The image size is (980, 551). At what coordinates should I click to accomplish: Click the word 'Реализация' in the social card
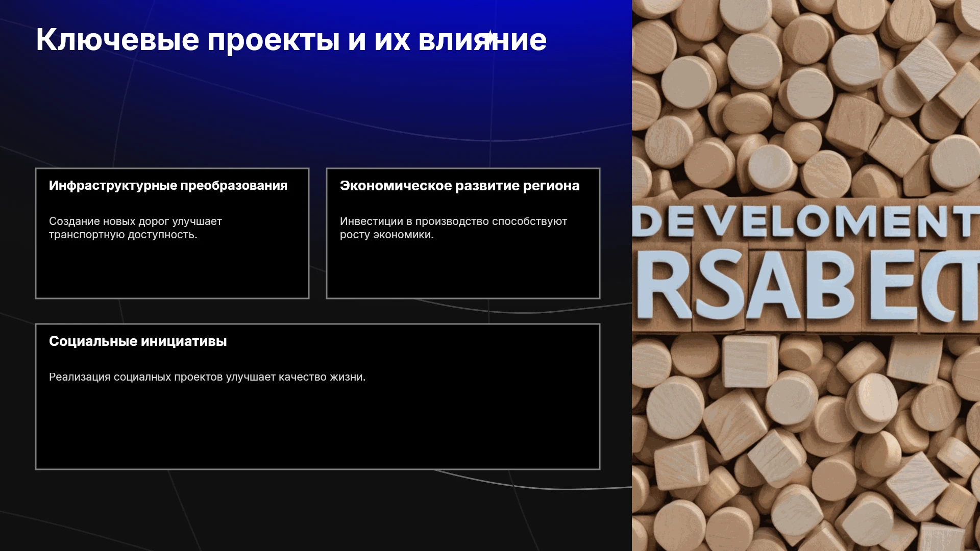click(x=80, y=378)
